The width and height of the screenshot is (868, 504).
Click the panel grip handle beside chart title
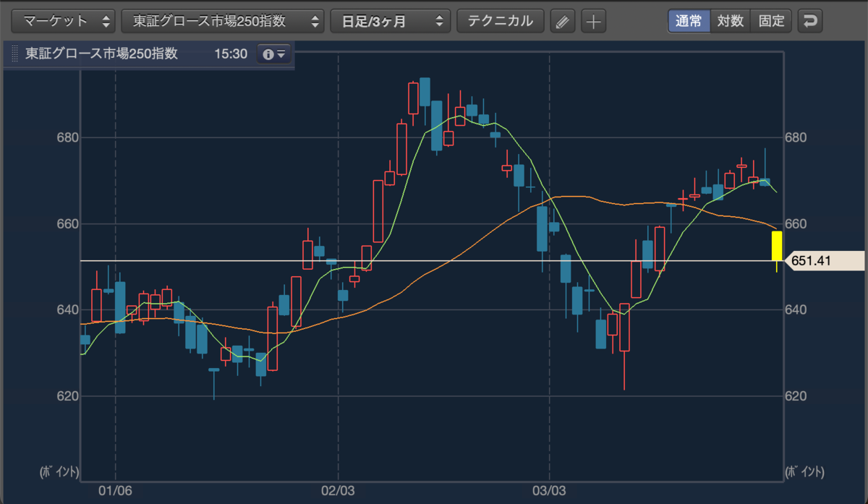tap(14, 54)
